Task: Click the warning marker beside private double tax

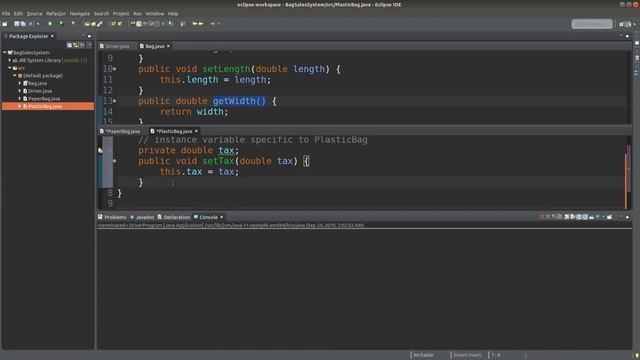Action: click(100, 151)
